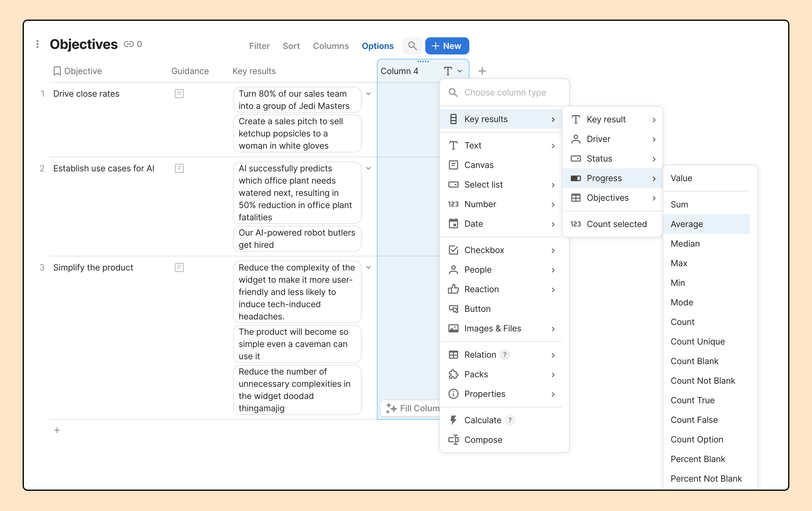
Task: Click the plus icon to add a column
Action: pos(482,71)
